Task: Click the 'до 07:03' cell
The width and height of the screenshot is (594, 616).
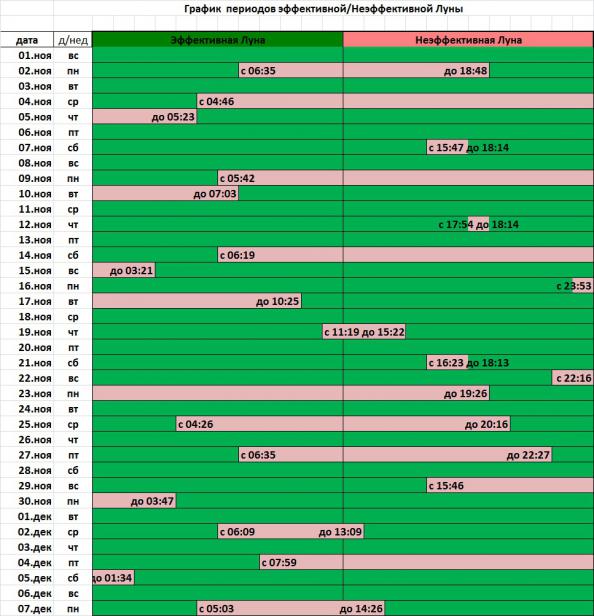Action: pyautogui.click(x=165, y=194)
